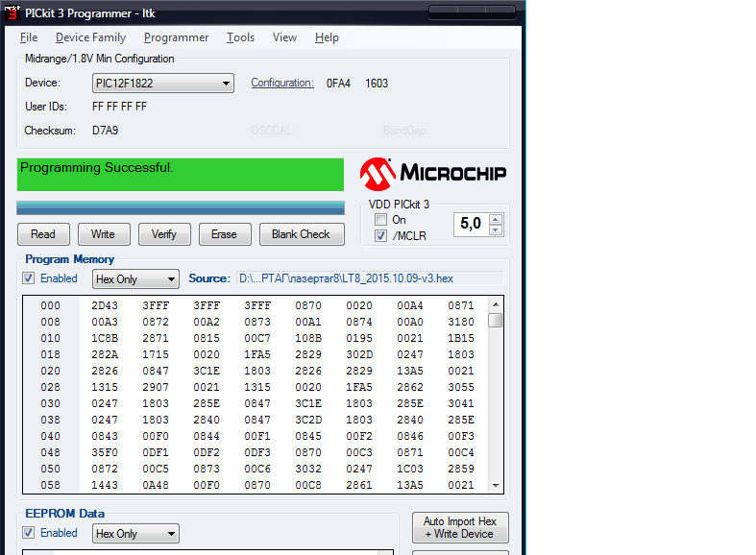756x555 pixels.
Task: Click address label 050
Action: point(51,470)
